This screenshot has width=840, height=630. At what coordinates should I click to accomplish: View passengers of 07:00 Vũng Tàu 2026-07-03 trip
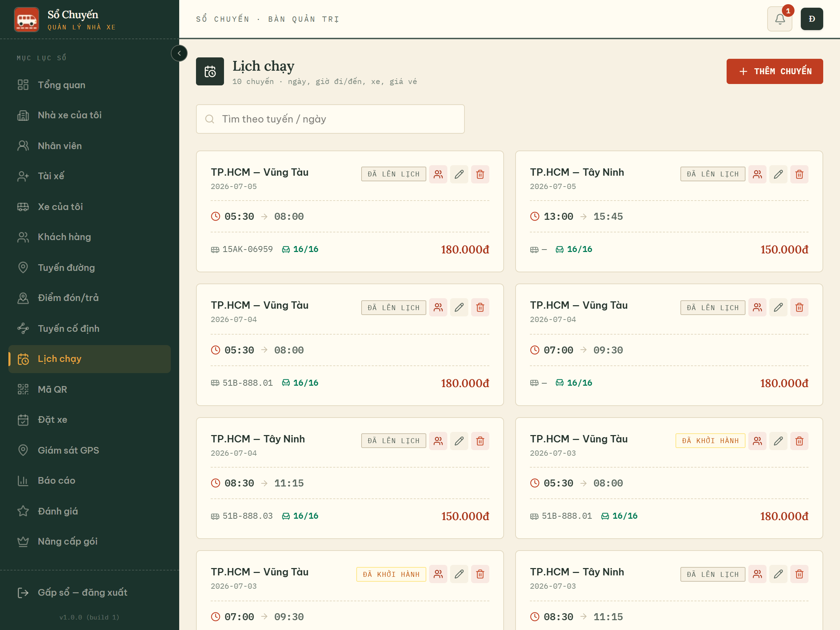pos(438,574)
